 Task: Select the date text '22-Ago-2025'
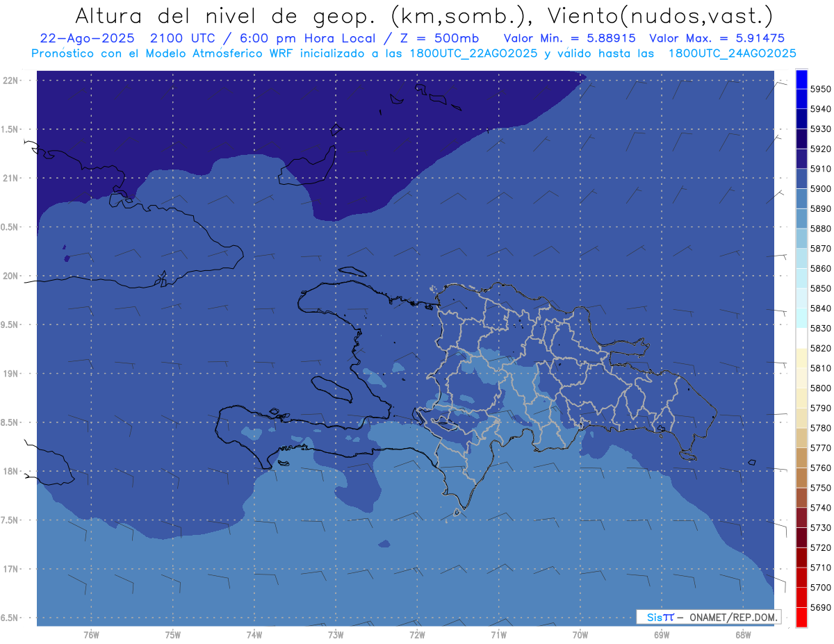point(85,38)
